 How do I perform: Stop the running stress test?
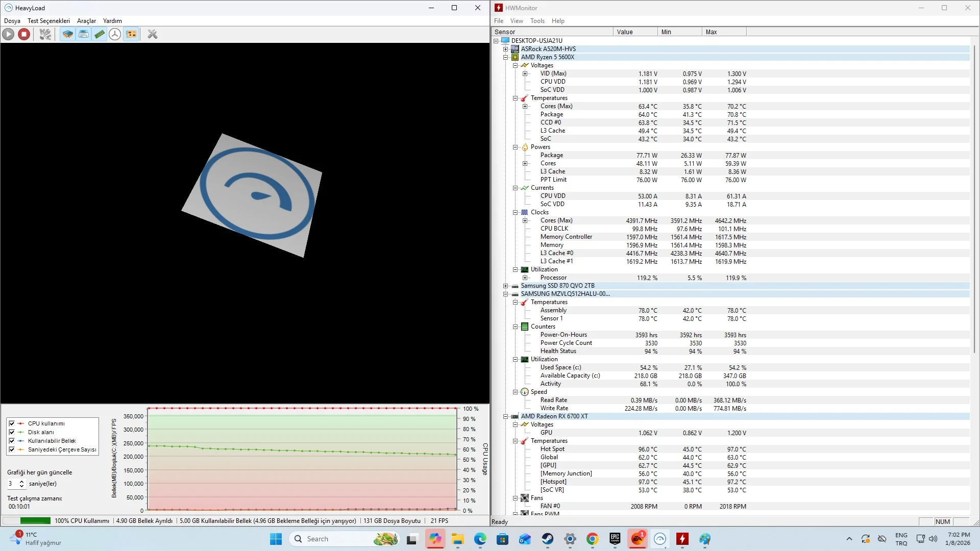pos(24,34)
